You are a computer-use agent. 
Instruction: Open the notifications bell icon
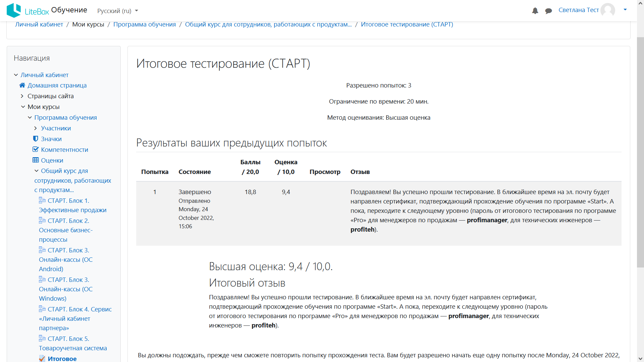535,11
